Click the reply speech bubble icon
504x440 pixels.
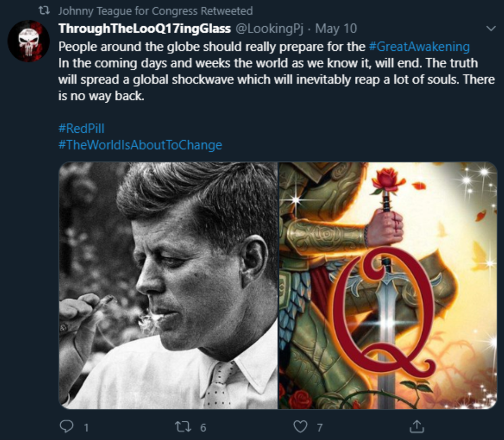pos(66,426)
